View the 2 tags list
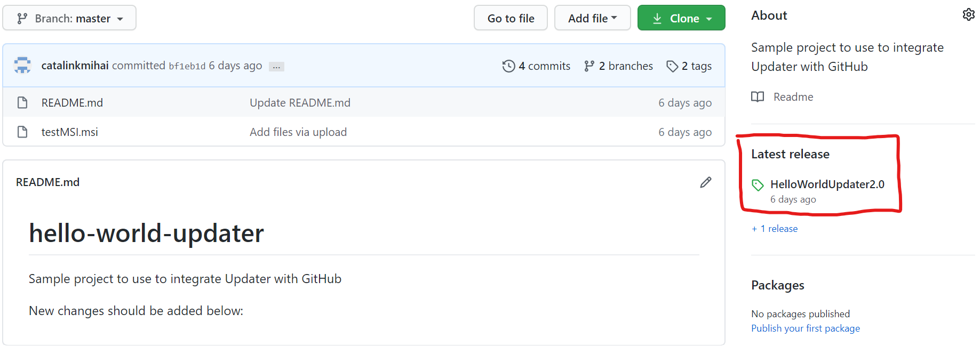 point(689,66)
